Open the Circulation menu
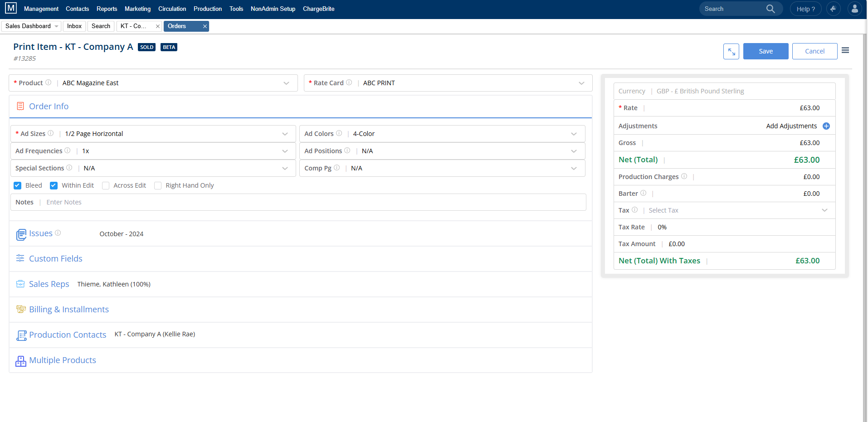 (x=172, y=9)
